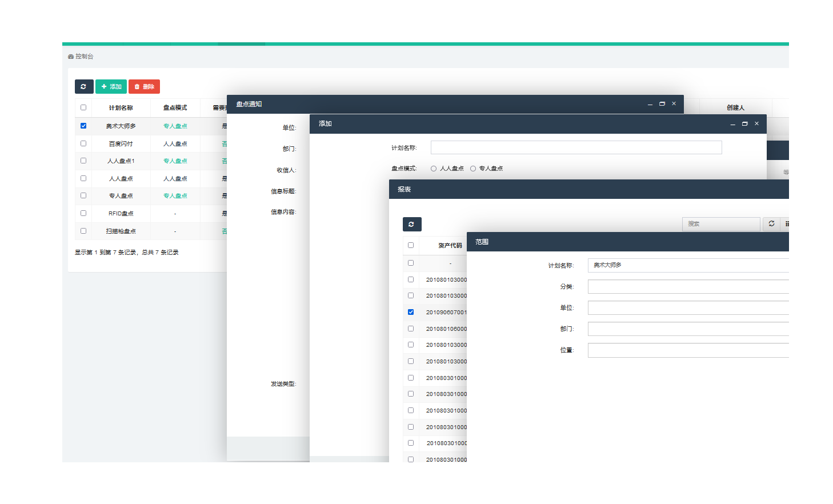The width and height of the screenshot is (833, 504).
Task: Open 专人盘点 link in 奥术大师多 row
Action: [x=175, y=126]
